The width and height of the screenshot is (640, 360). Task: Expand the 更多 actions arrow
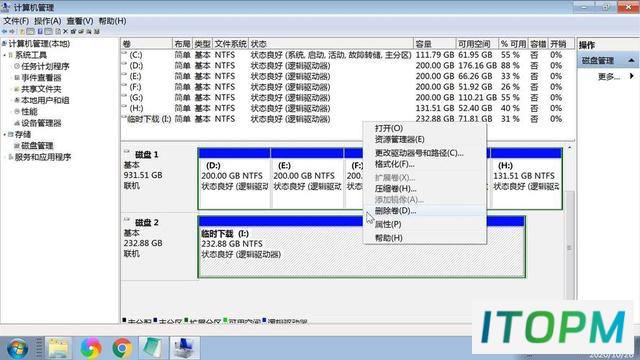(x=631, y=76)
